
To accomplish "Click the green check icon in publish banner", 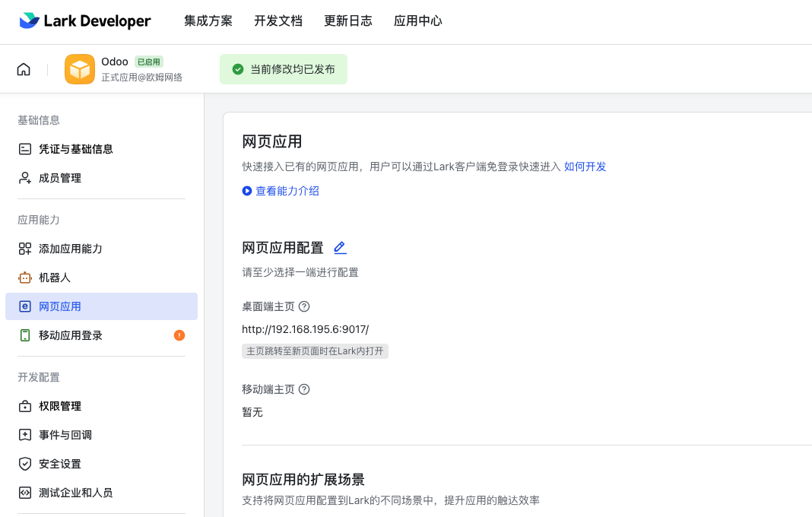I will point(238,69).
